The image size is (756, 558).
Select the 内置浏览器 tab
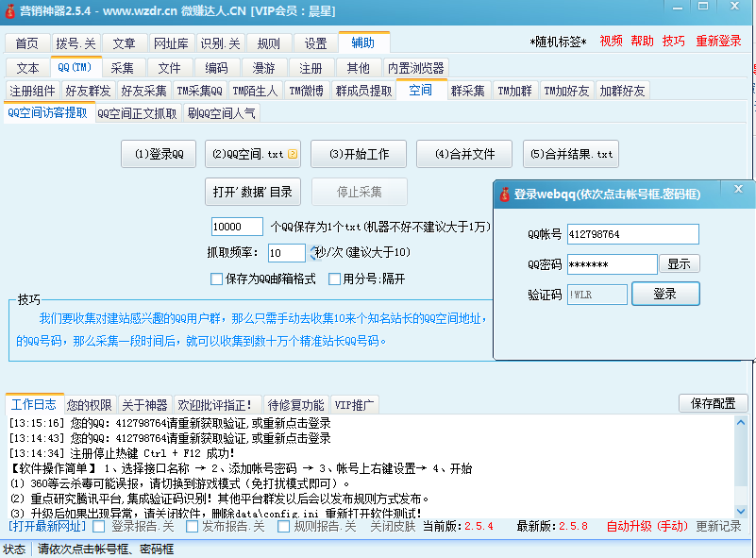pyautogui.click(x=416, y=68)
